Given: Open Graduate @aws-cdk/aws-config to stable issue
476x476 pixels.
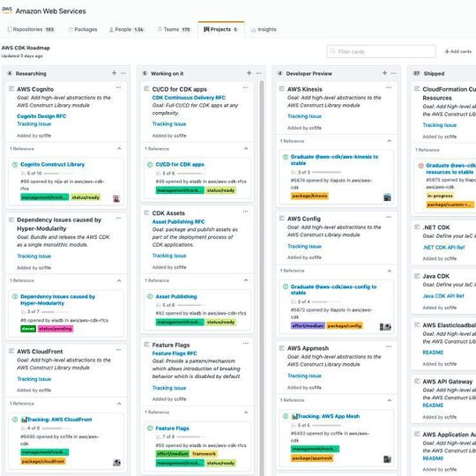Looking at the screenshot, I should [x=333, y=290].
